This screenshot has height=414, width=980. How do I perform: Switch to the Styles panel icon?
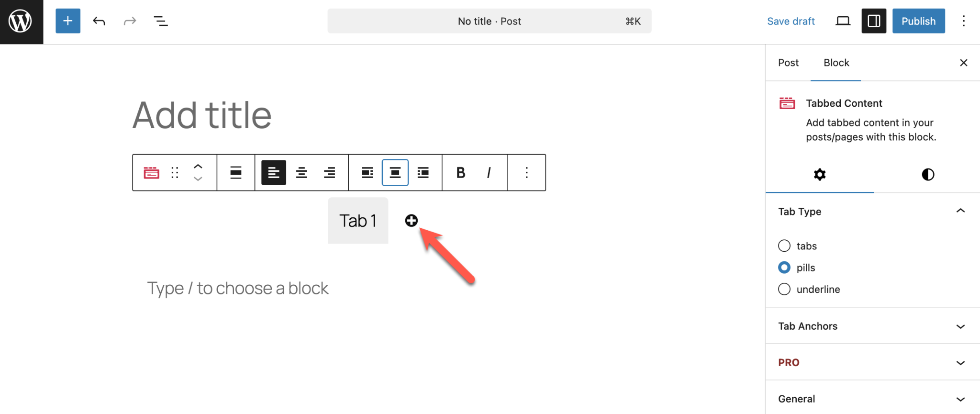[927, 174]
